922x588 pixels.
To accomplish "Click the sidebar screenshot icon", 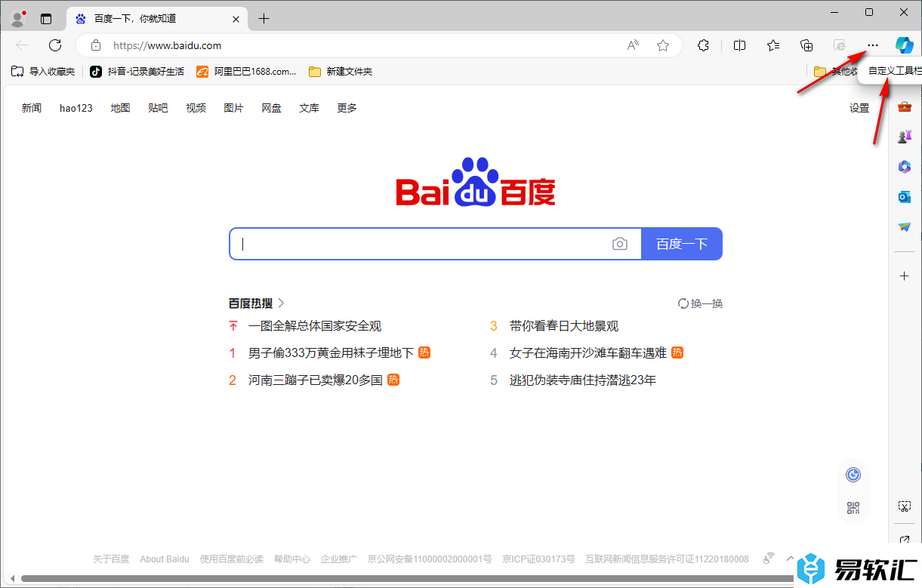I will tap(904, 506).
